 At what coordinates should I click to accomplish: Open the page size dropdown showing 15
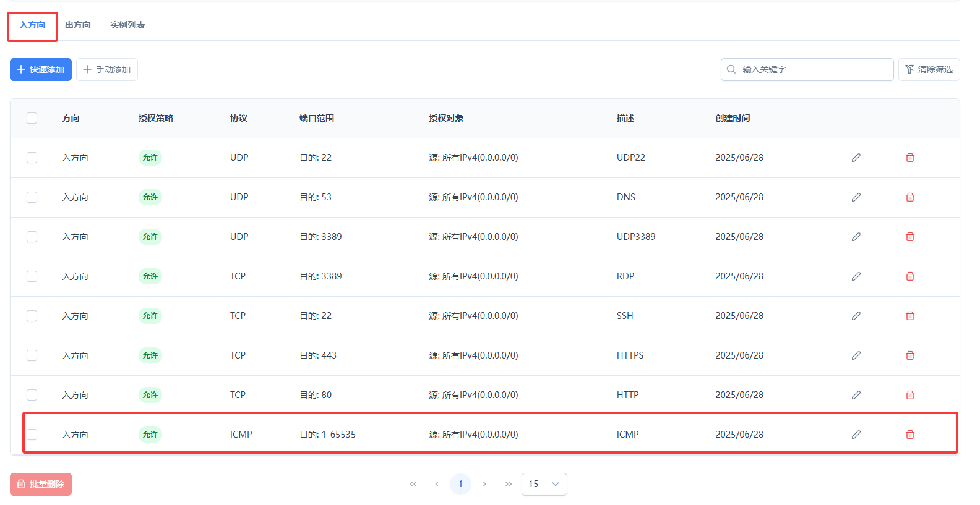[x=544, y=484]
